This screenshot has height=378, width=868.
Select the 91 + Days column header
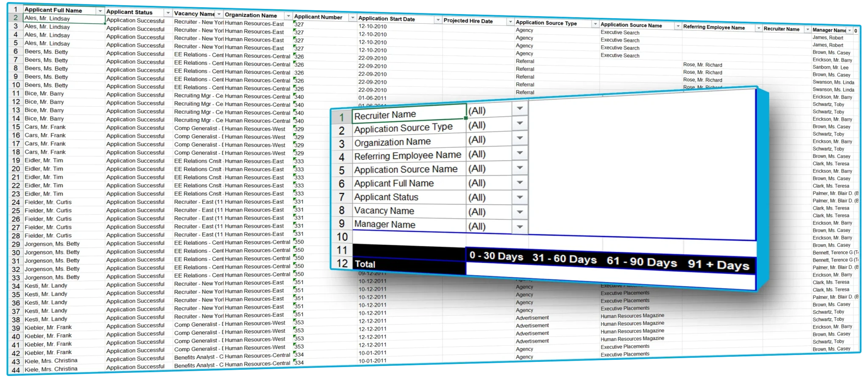click(x=718, y=265)
